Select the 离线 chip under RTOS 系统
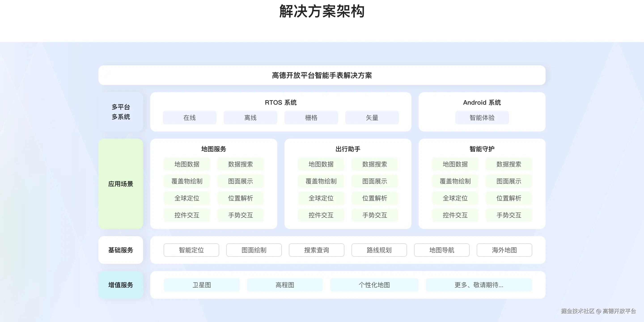 coord(250,117)
